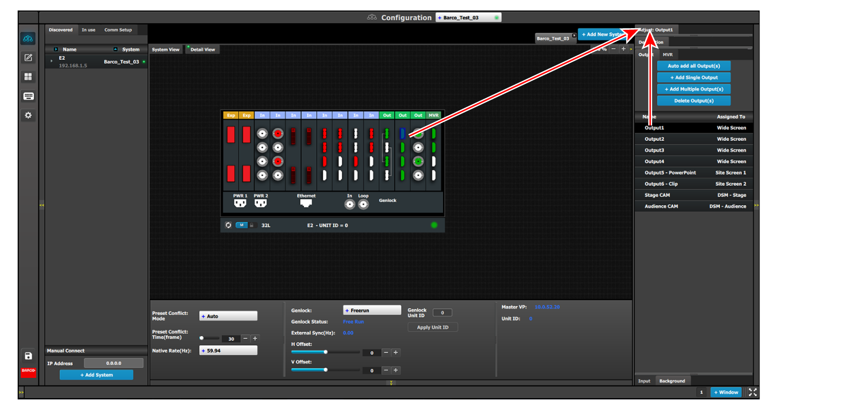Screen dimensions: 868x407
Task: Open the four-square Multiviewer page icon
Action: 28,77
